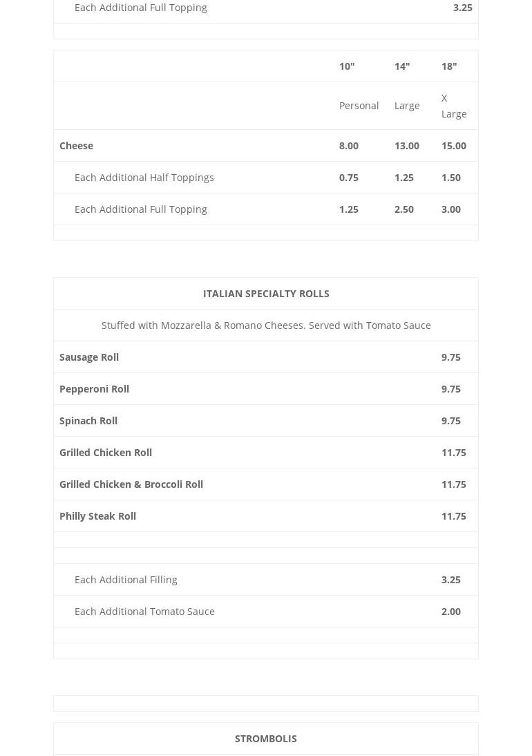Select Each Additional Tomato Sauce text
Image resolution: width=532 pixels, height=756 pixels.
pos(144,611)
